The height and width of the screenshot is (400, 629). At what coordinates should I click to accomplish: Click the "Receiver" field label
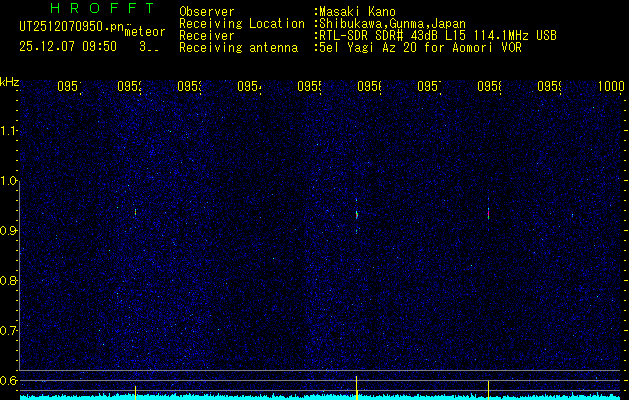coord(207,36)
